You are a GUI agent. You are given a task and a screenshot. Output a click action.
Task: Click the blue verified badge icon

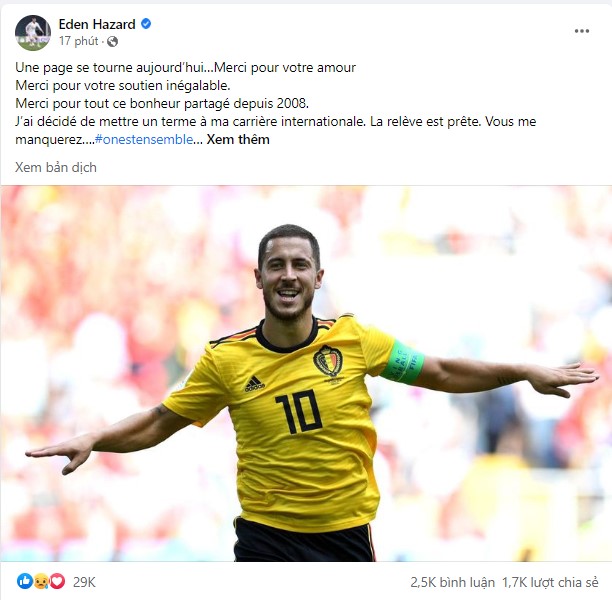[x=146, y=24]
